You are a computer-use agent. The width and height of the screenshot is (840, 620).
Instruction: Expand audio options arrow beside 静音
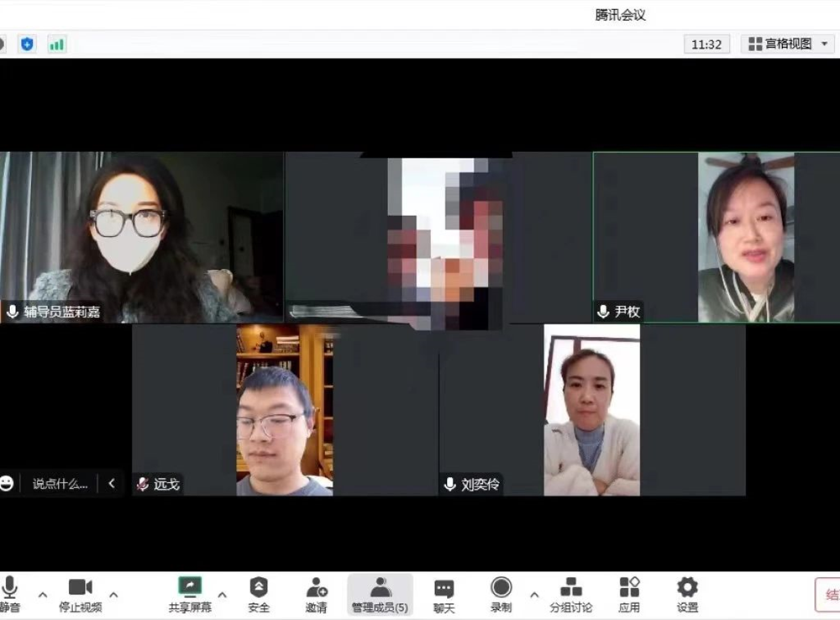coord(43,595)
